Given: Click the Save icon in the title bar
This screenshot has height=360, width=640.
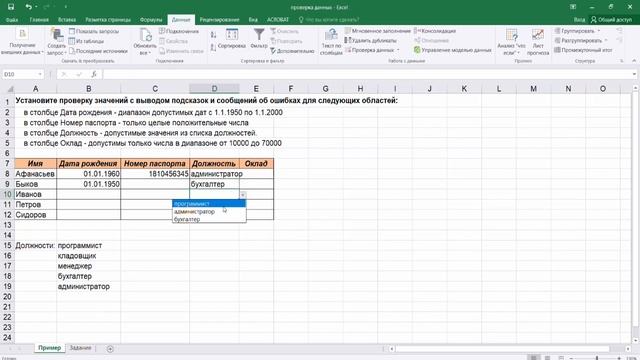Looking at the screenshot, I should (x=11, y=7).
